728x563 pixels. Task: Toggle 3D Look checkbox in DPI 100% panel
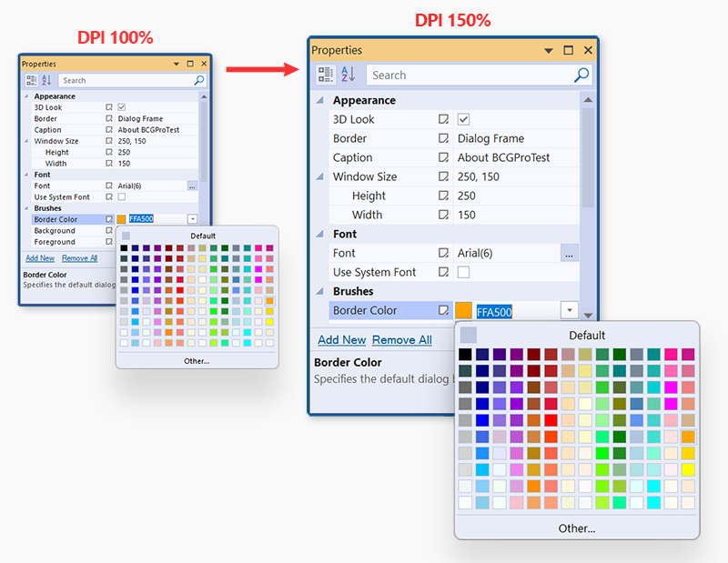122,107
